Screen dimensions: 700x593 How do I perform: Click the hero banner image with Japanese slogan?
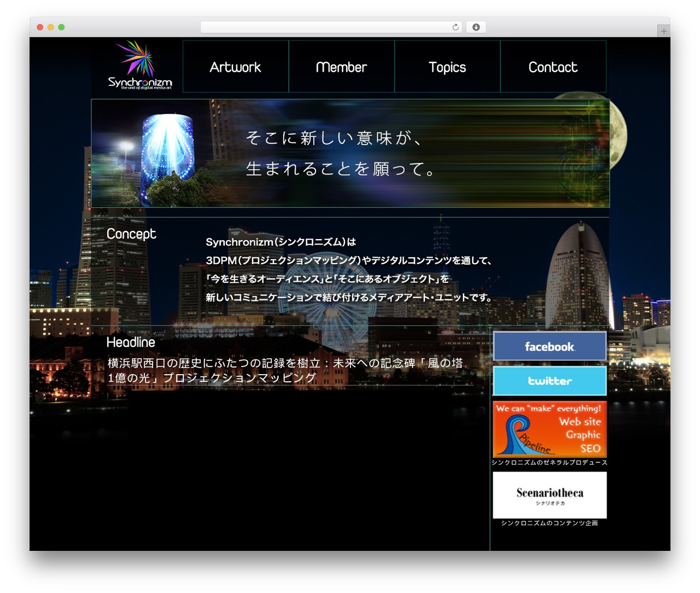(x=350, y=153)
